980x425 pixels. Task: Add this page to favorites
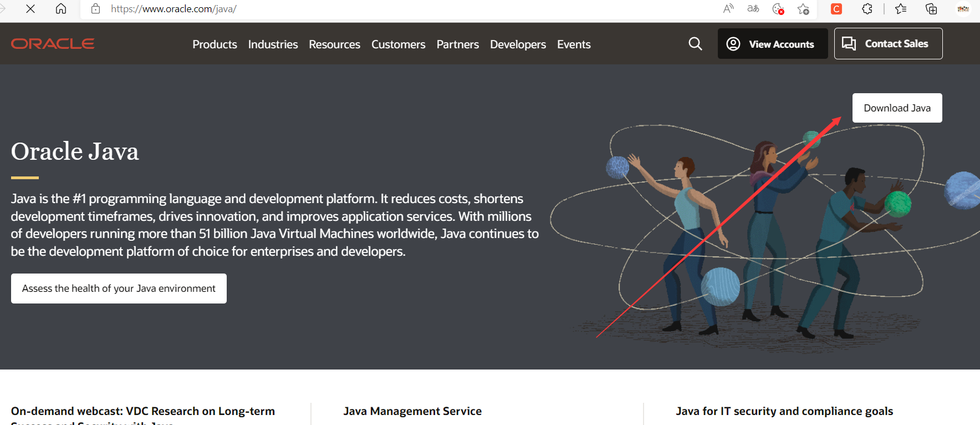pos(803,9)
